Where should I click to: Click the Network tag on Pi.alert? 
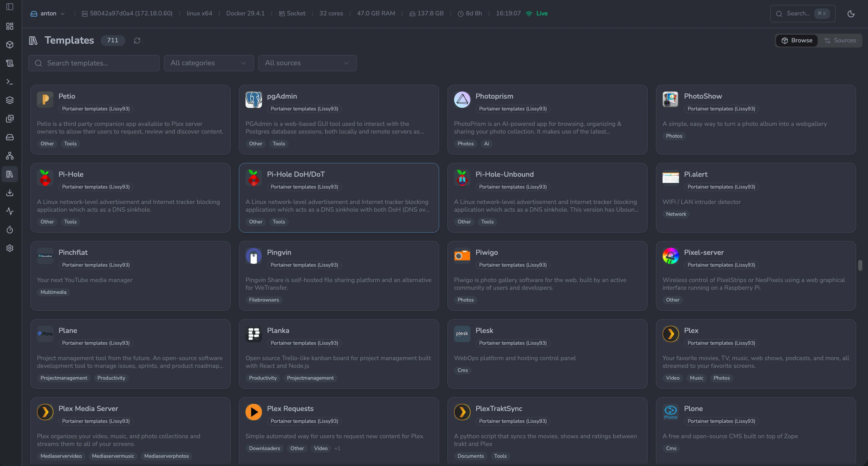tap(676, 214)
